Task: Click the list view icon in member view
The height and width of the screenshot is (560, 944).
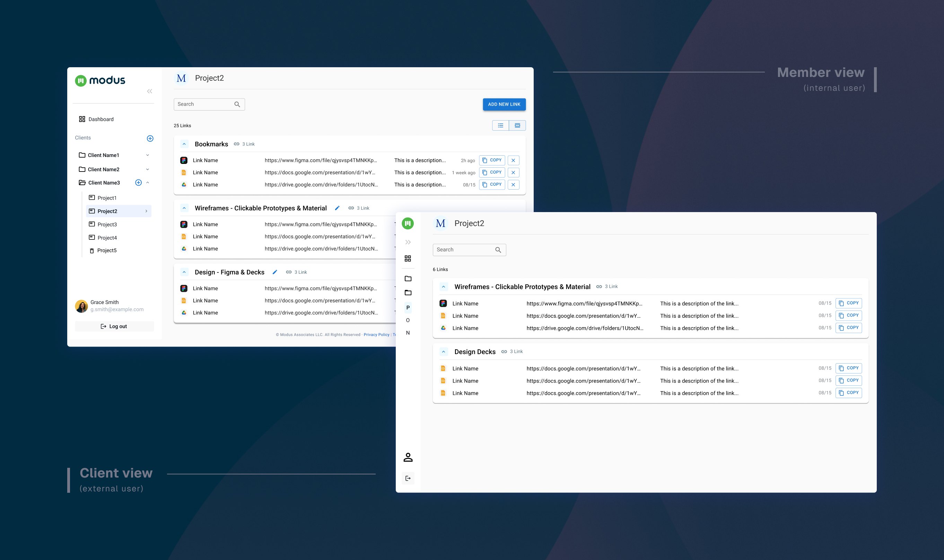Action: pos(501,125)
